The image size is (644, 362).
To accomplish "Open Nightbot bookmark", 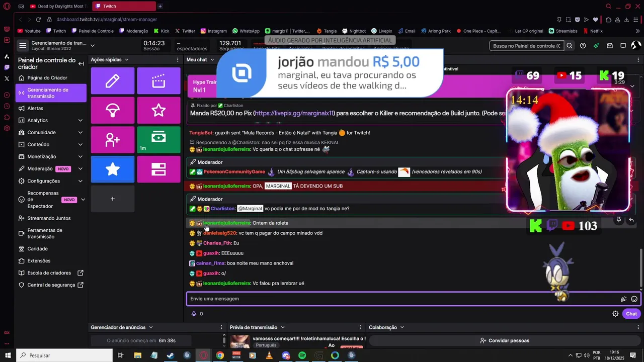I will click(354, 31).
